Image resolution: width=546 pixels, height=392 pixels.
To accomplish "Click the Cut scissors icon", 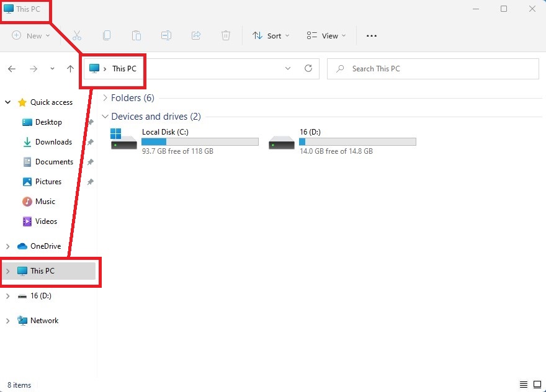I will click(76, 35).
